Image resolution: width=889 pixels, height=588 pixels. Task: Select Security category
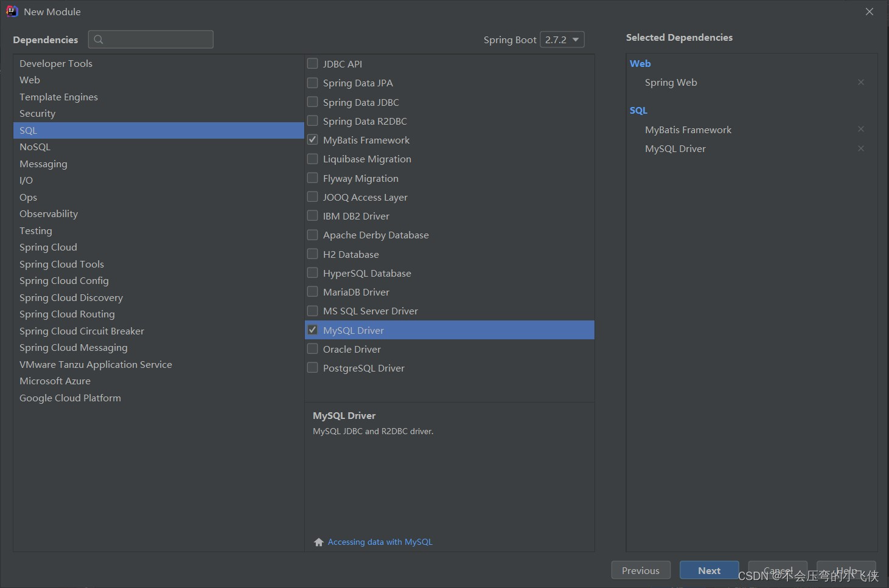pos(159,114)
